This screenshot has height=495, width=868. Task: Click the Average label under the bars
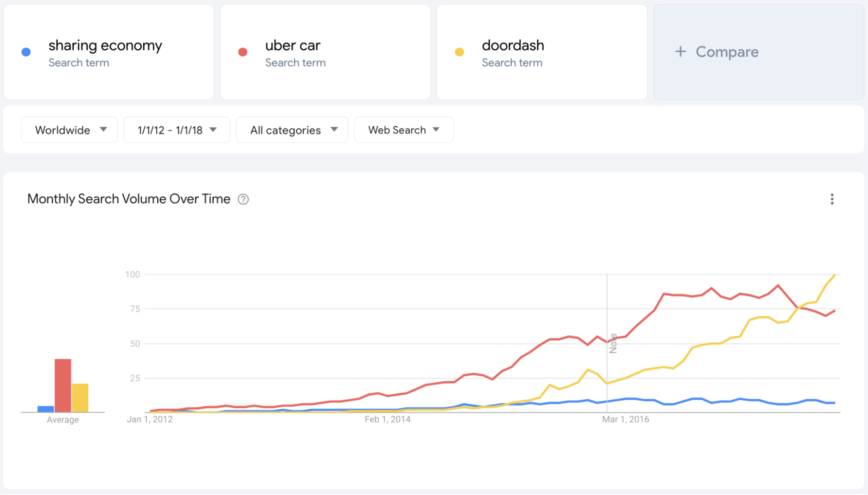(x=63, y=420)
